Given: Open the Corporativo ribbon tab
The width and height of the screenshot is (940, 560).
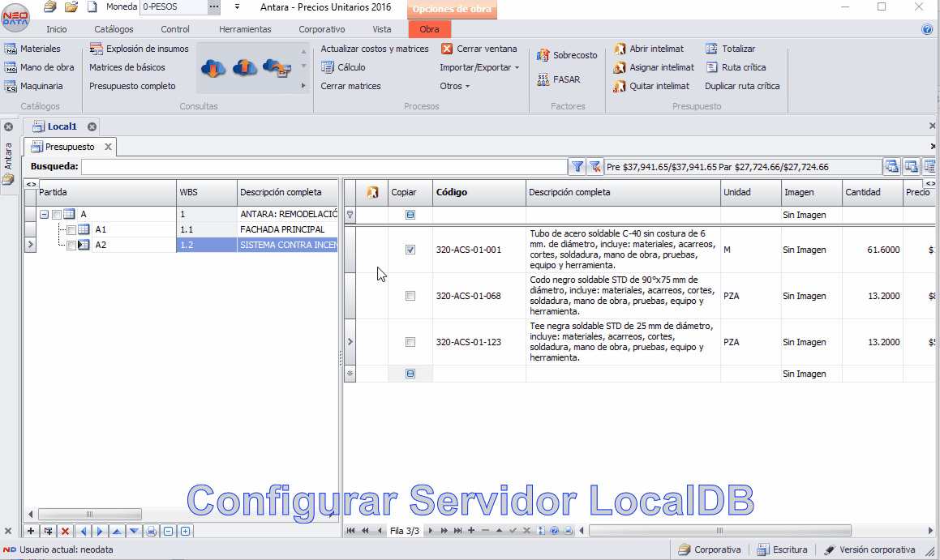Looking at the screenshot, I should (322, 29).
